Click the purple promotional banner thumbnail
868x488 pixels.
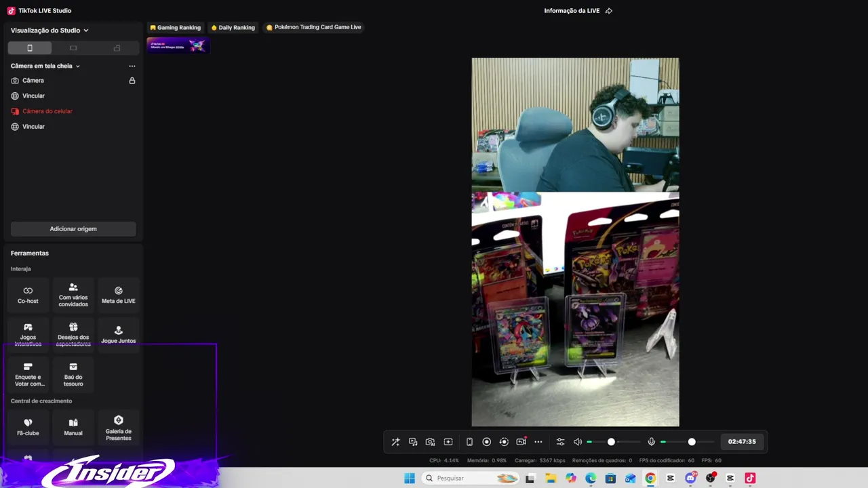(178, 45)
